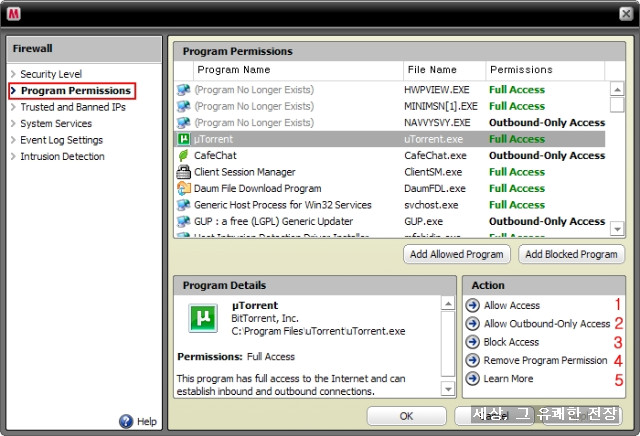The image size is (640, 436).
Task: Open Intrusion Detection settings
Action: [62, 156]
